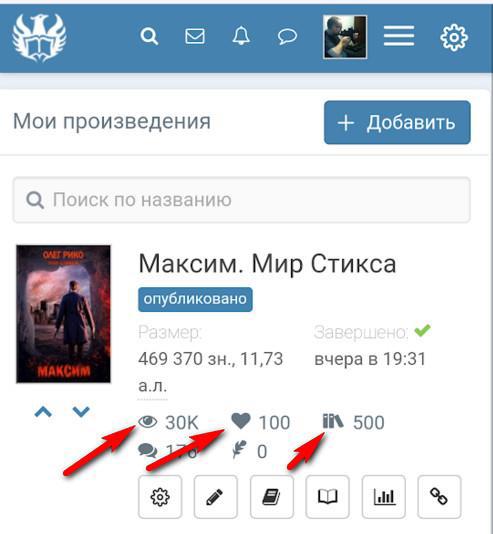
Task: Click the eagle book site logo
Action: (39, 37)
